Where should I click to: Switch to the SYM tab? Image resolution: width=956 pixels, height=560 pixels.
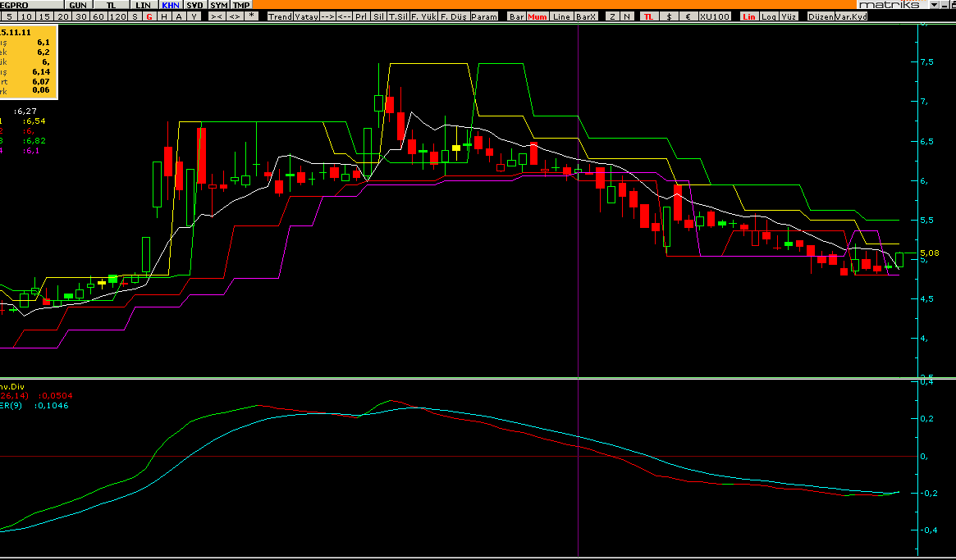219,6
